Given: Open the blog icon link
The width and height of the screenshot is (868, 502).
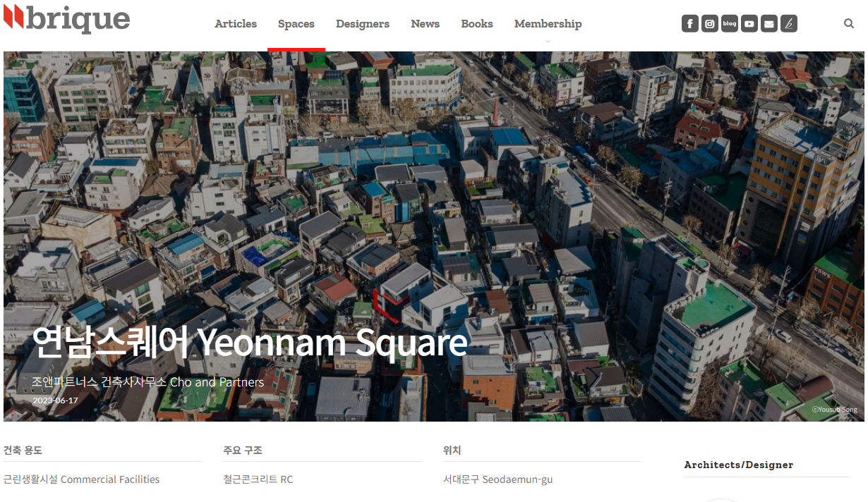Looking at the screenshot, I should (730, 24).
